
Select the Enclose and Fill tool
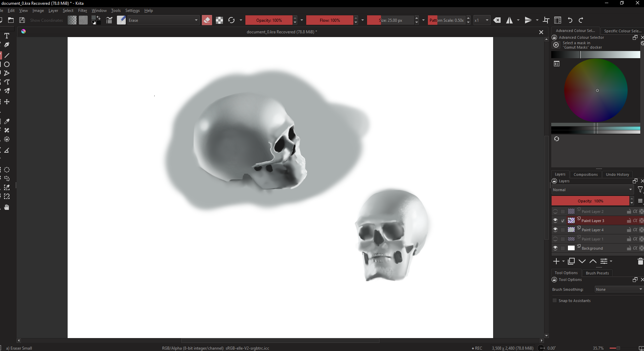7,139
